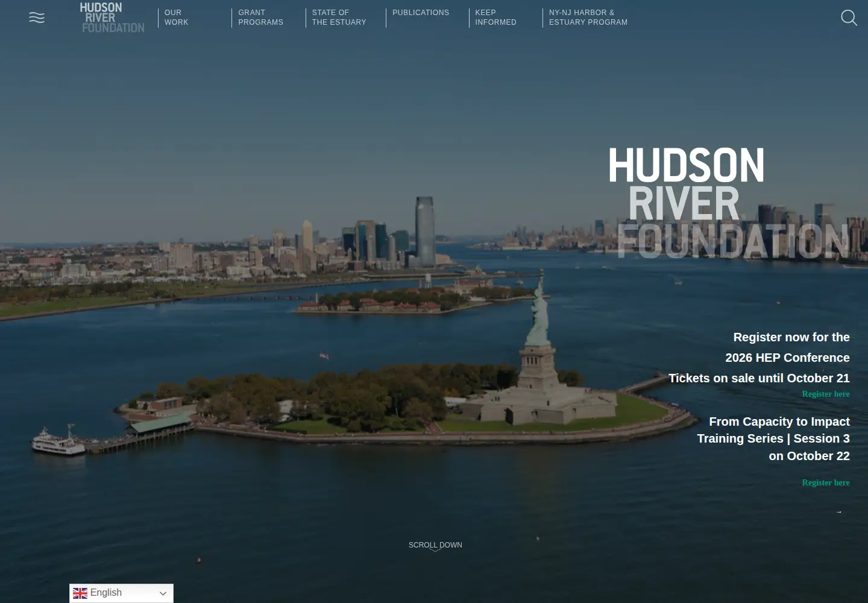The image size is (868, 603).
Task: Click the large Hudson River Foundation hero title
Action: (729, 203)
